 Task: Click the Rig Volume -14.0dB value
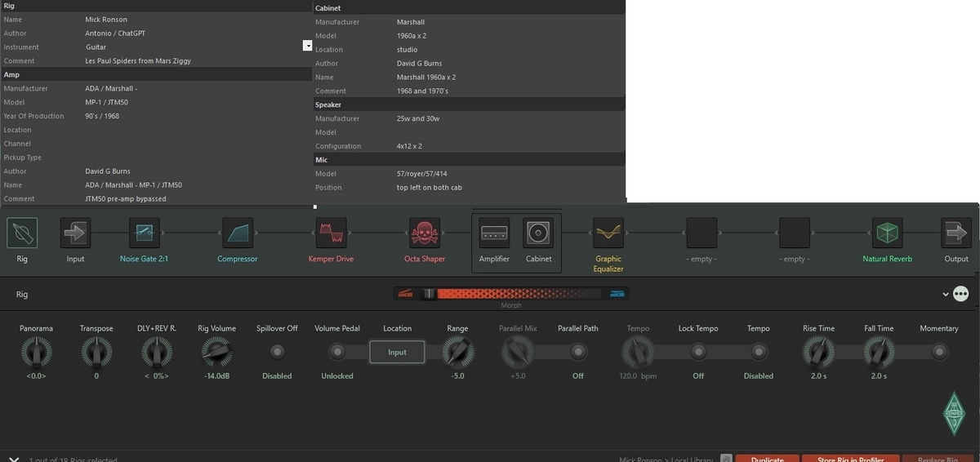pos(216,376)
